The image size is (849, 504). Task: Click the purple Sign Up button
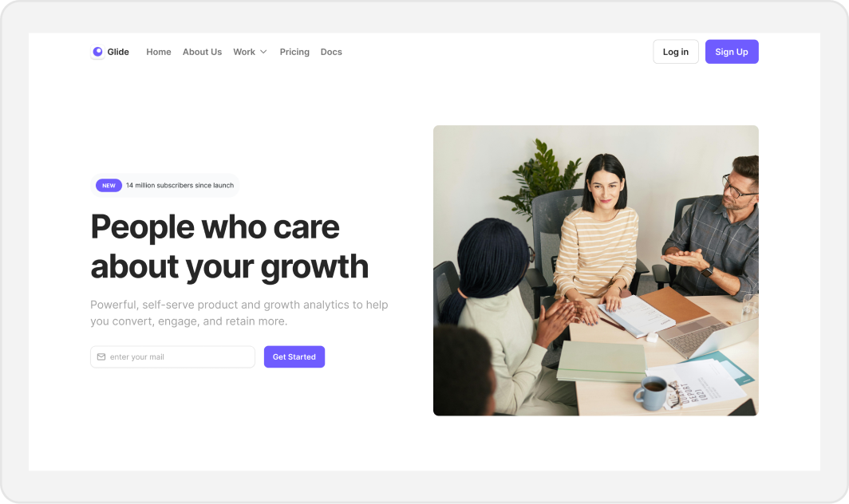pyautogui.click(x=732, y=52)
